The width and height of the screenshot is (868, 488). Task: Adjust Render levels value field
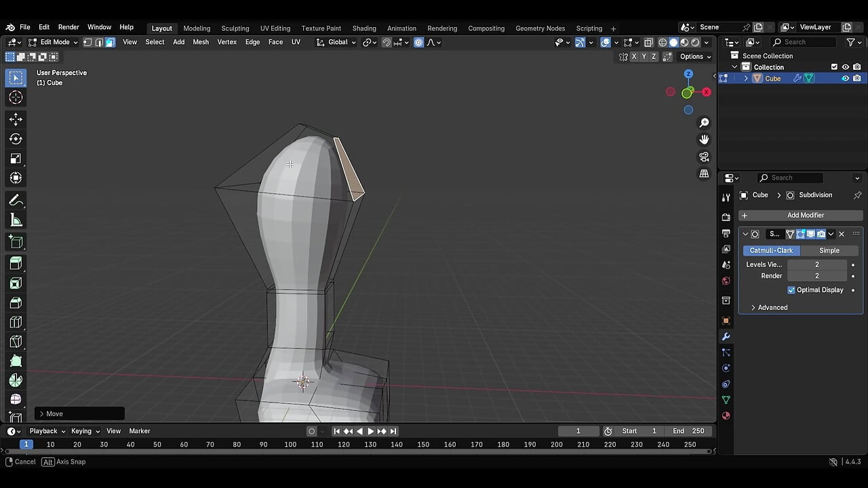816,276
